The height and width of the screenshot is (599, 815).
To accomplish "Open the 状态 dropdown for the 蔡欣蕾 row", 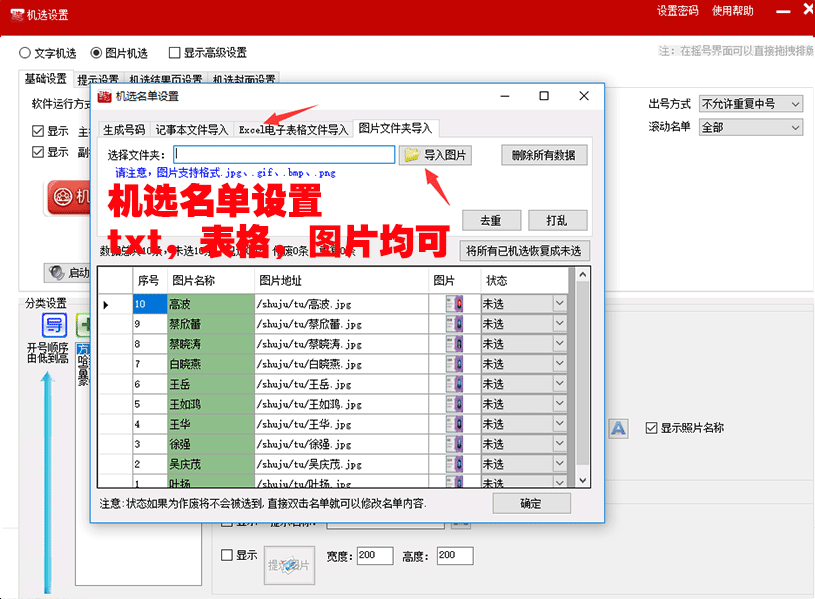I will coord(559,324).
